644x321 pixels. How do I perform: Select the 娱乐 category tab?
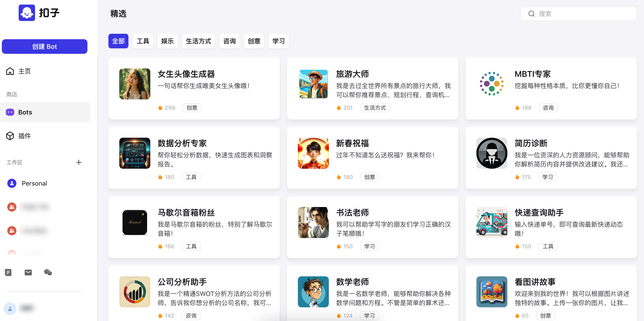[x=167, y=41]
